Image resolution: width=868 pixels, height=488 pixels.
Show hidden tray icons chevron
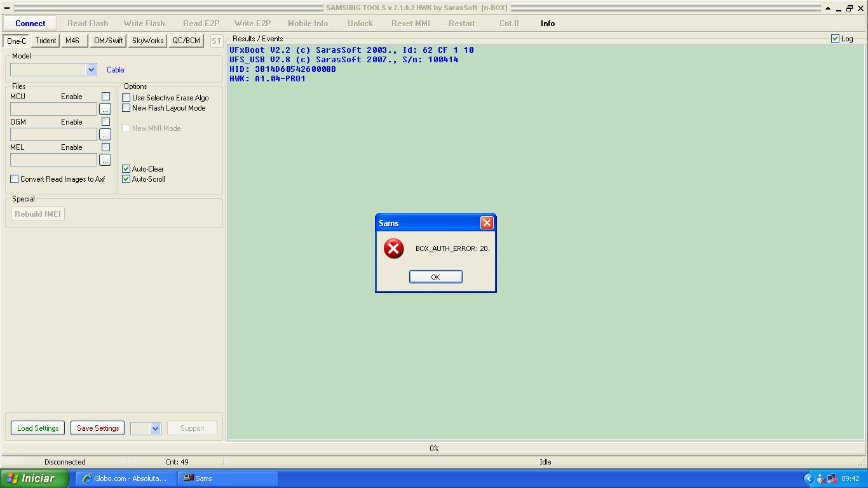(x=808, y=478)
